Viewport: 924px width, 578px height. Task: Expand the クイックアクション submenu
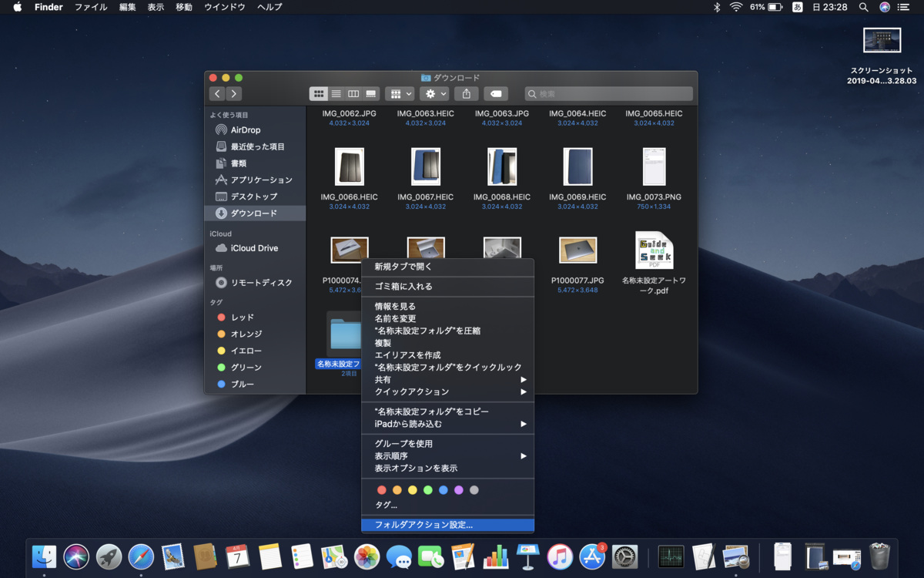tap(447, 392)
